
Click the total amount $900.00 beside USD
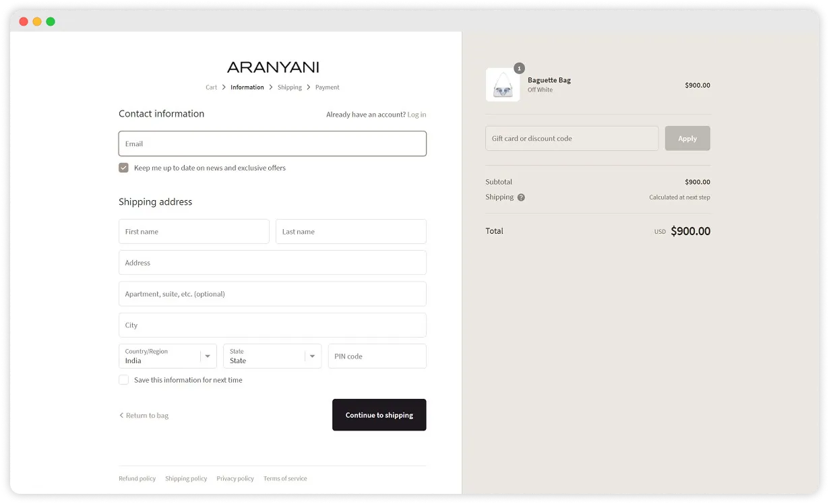point(690,231)
